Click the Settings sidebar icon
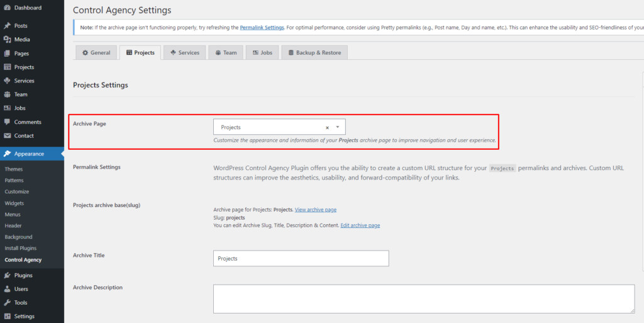Screen dimensions: 644x323 coord(7,317)
